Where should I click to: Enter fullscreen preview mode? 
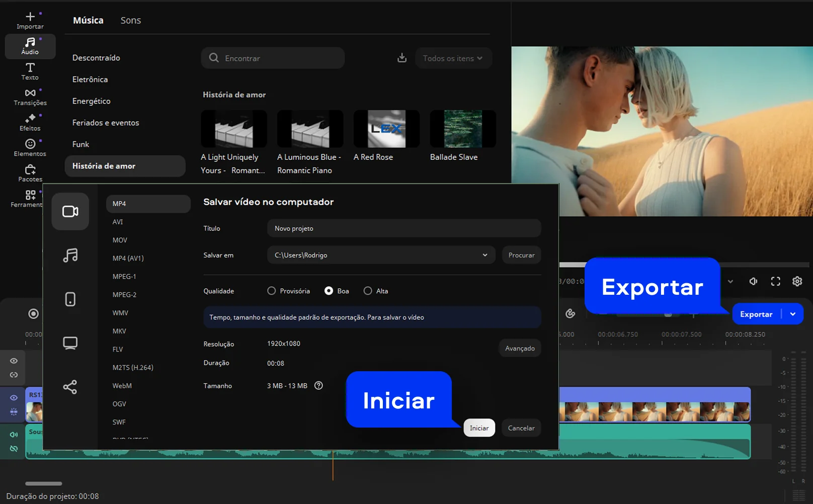(x=775, y=281)
